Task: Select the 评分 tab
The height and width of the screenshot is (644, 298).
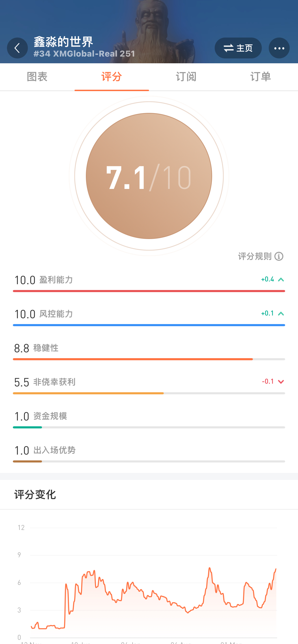Action: click(112, 77)
